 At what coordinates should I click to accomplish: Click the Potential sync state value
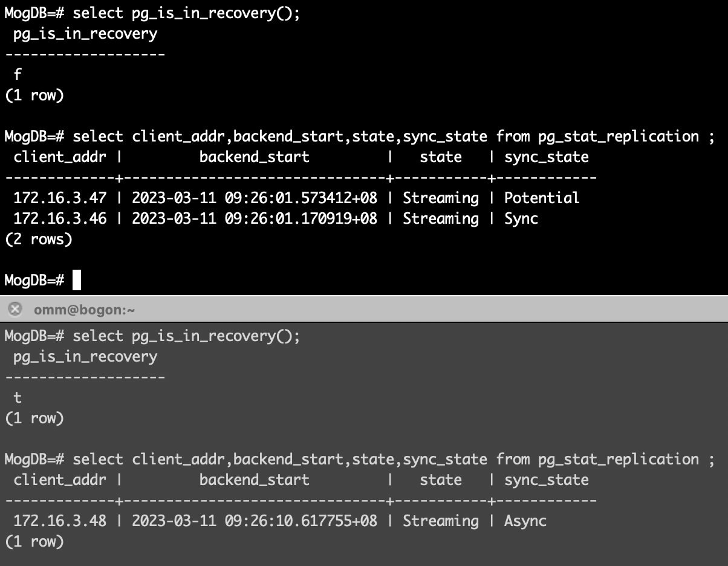click(x=541, y=198)
